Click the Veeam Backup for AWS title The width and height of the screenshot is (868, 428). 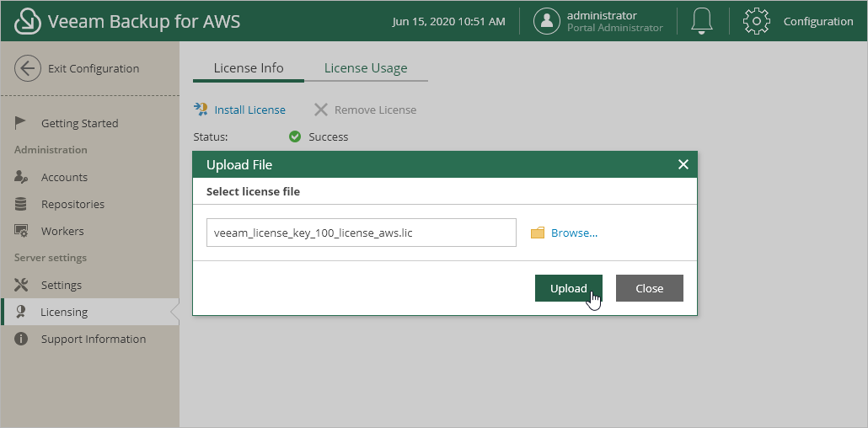point(144,22)
